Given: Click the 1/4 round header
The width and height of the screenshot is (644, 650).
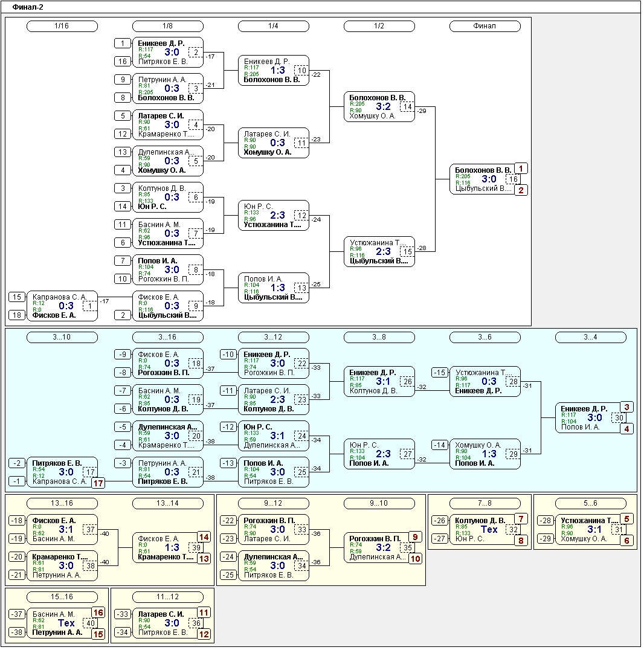Looking at the screenshot, I should 273,26.
